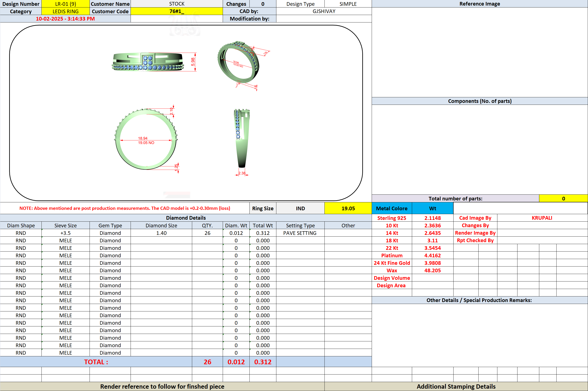Select the Render Image By label
The image size is (588, 391).
(475, 233)
